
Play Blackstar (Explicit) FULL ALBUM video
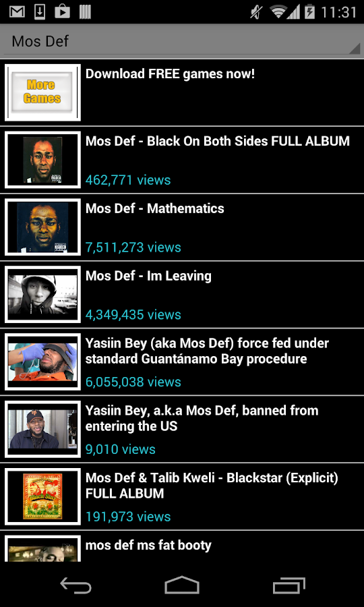click(x=182, y=496)
